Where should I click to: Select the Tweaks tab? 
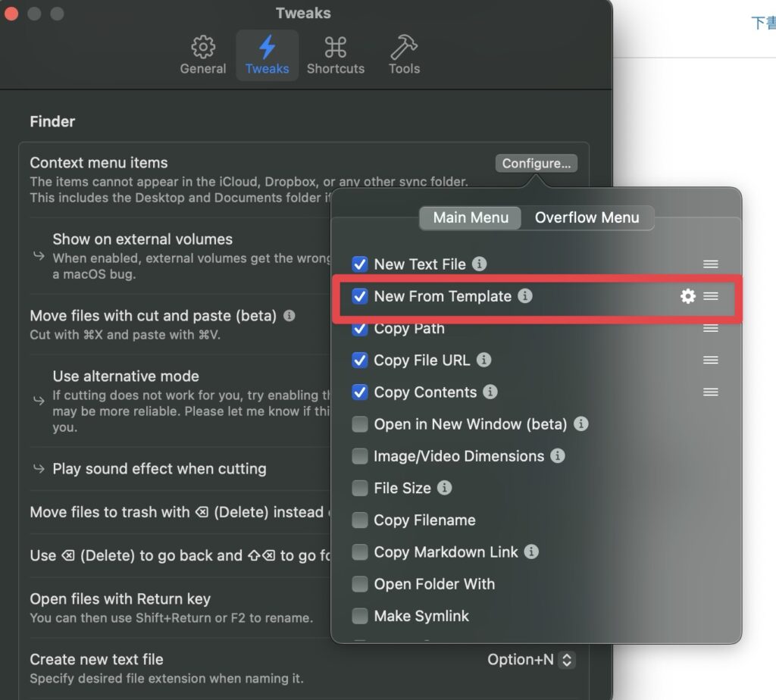coord(268,55)
